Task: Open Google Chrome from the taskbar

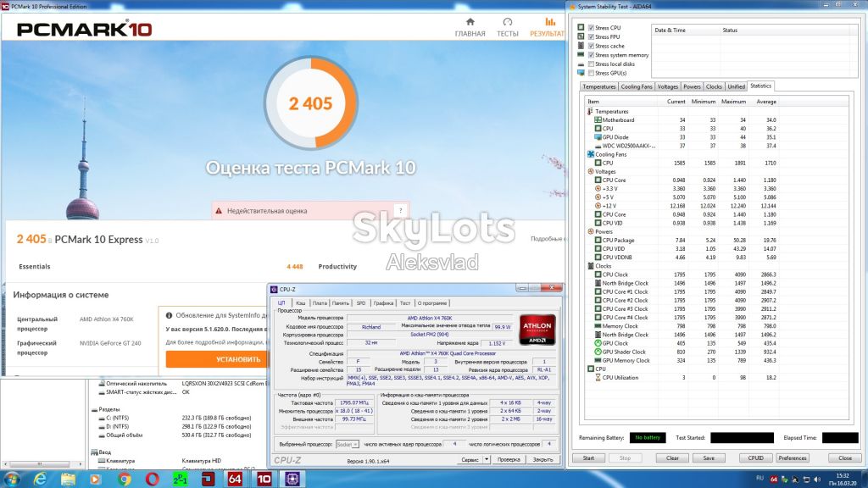Action: click(x=124, y=479)
